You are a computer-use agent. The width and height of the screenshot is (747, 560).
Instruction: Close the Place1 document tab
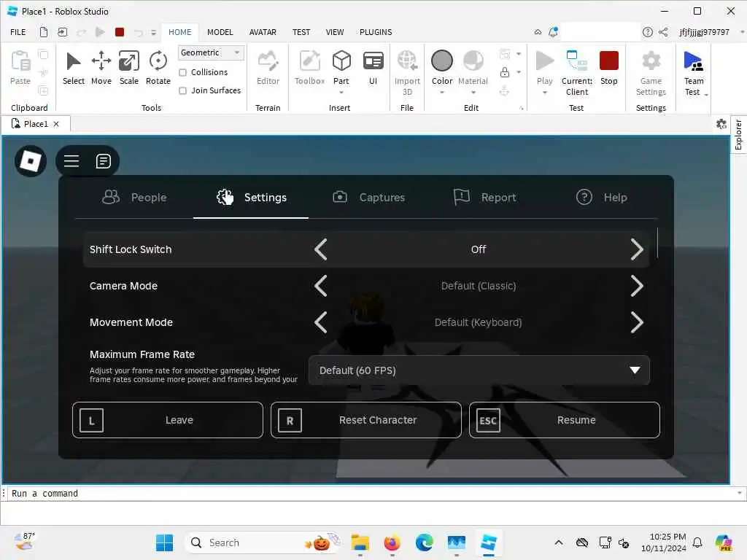coord(56,124)
